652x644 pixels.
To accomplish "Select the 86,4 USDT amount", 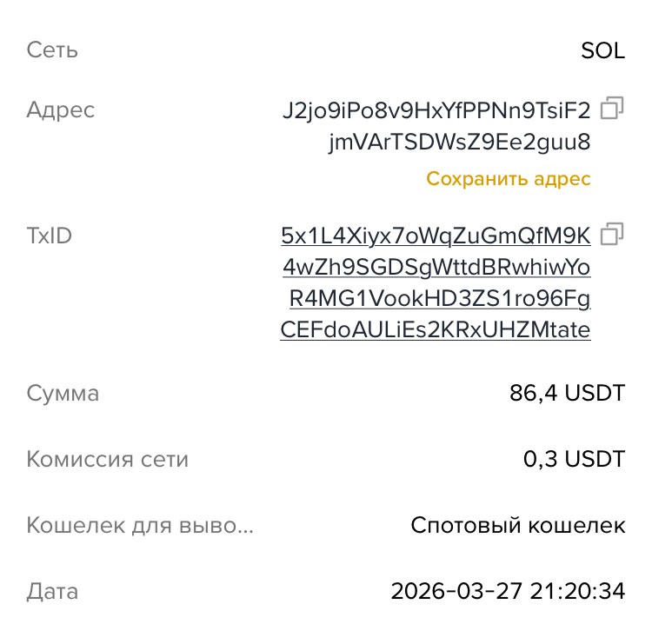I will click(567, 394).
